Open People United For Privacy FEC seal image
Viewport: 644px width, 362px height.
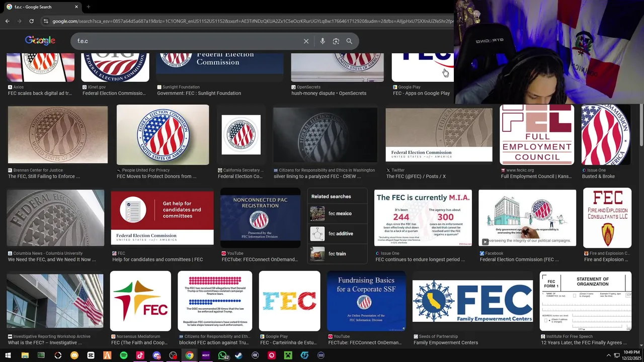pyautogui.click(x=163, y=135)
